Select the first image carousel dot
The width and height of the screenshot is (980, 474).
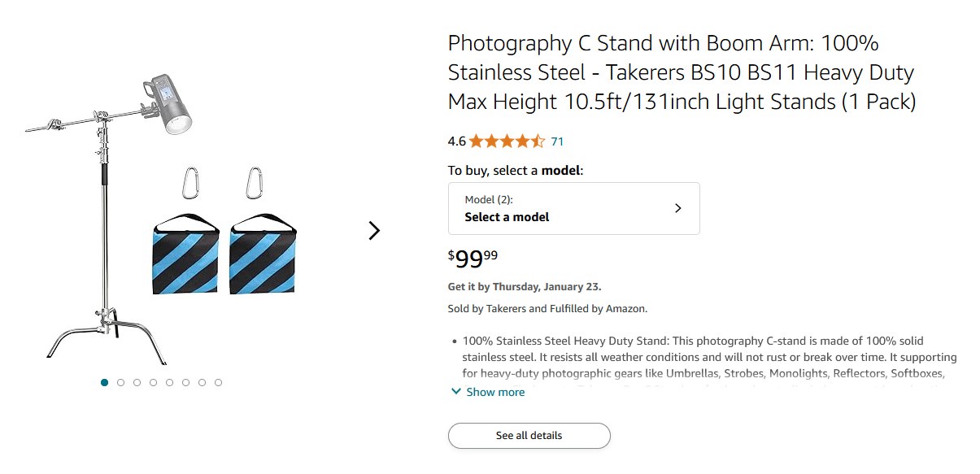click(105, 382)
